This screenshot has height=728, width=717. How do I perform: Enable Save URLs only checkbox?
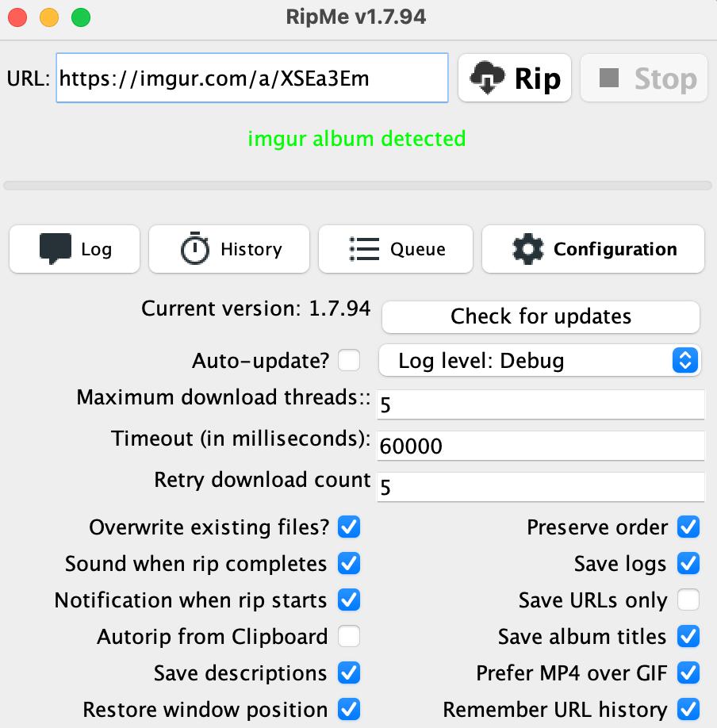pyautogui.click(x=688, y=600)
